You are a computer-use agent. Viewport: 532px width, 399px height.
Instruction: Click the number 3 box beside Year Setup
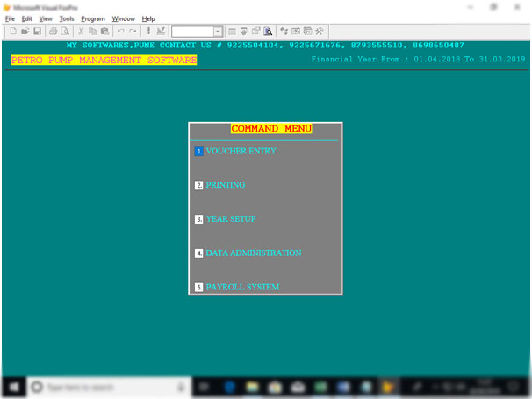pos(198,219)
